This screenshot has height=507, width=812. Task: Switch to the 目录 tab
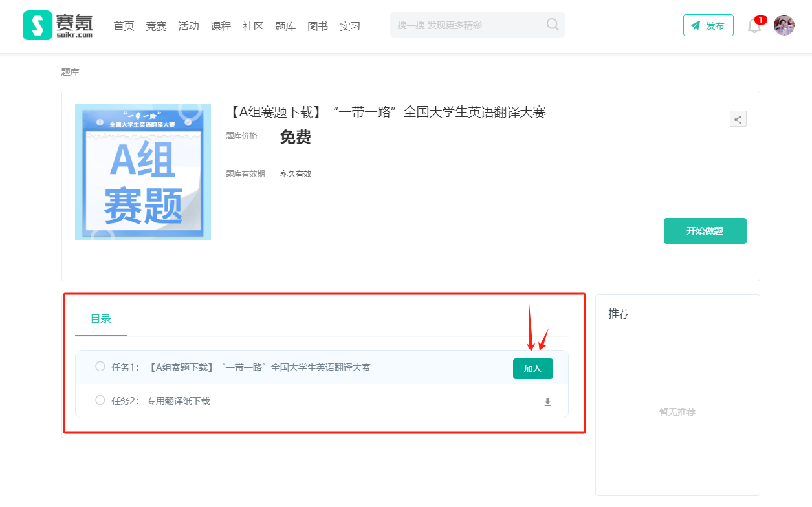pyautogui.click(x=101, y=319)
